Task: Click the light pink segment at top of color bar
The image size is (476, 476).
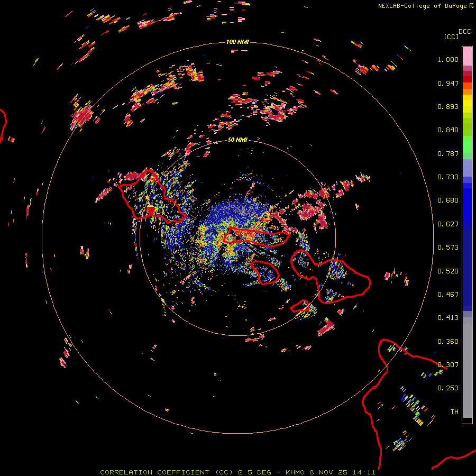Action: tap(467, 56)
